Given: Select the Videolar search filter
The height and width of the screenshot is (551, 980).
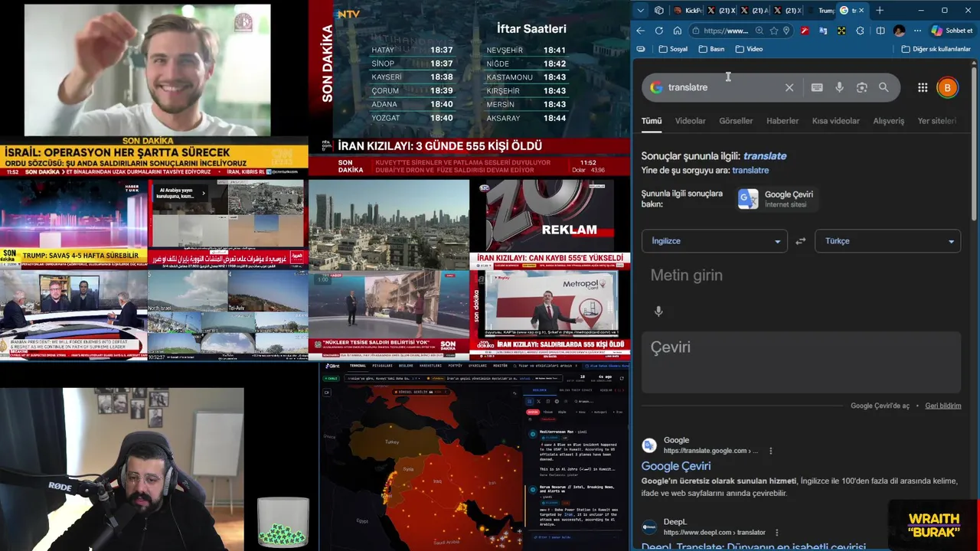Looking at the screenshot, I should 690,121.
